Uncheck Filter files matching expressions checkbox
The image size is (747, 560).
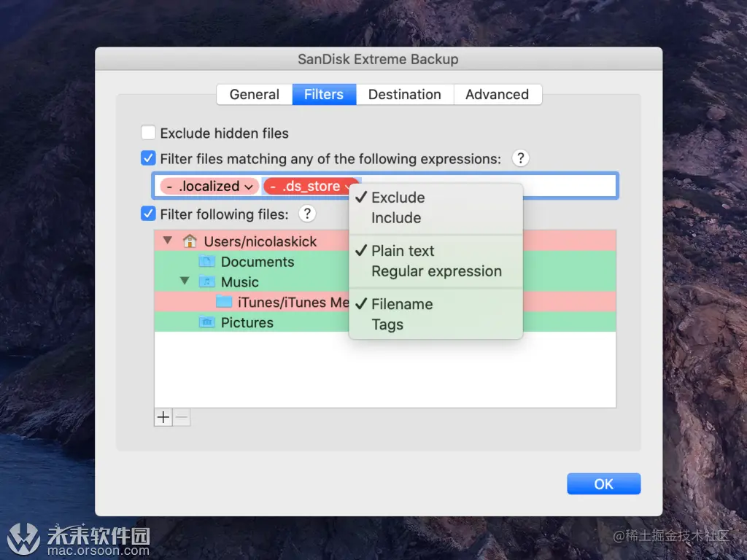click(148, 158)
